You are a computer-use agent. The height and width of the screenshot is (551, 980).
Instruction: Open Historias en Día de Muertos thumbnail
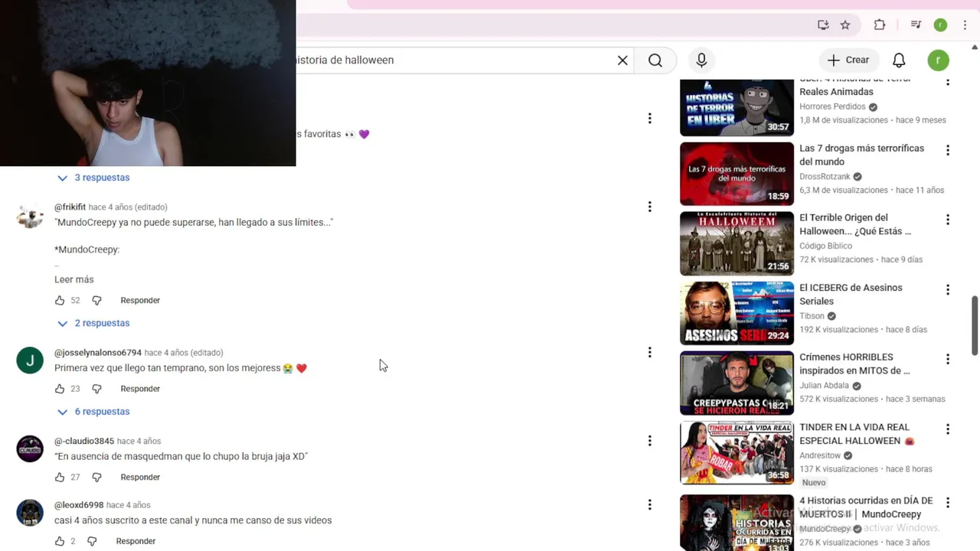click(737, 523)
